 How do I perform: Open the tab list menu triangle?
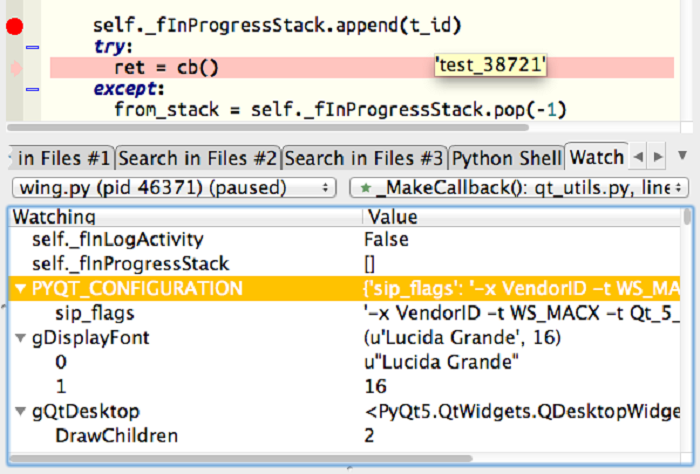pyautogui.click(x=683, y=156)
